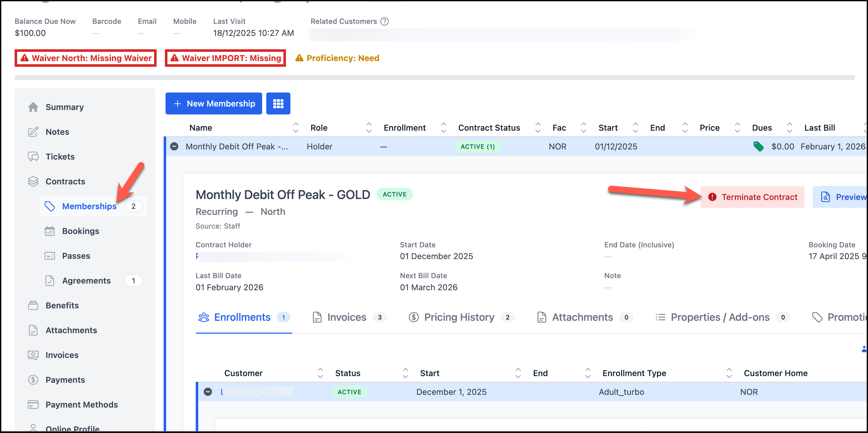Click the Waiver North Missing Waiver alert

point(85,58)
